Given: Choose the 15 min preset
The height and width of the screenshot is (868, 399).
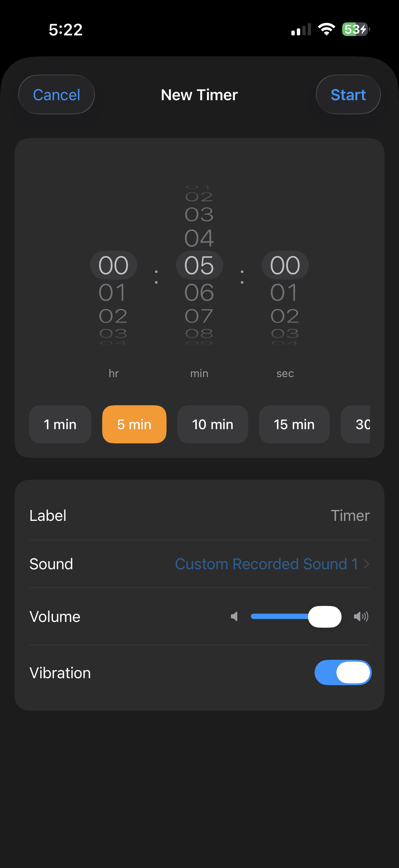Looking at the screenshot, I should coord(294,424).
